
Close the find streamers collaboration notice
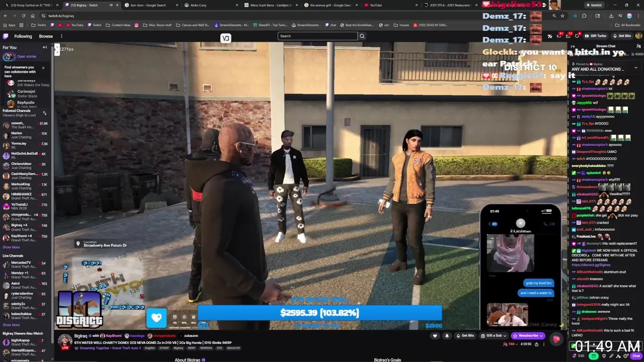click(x=43, y=67)
